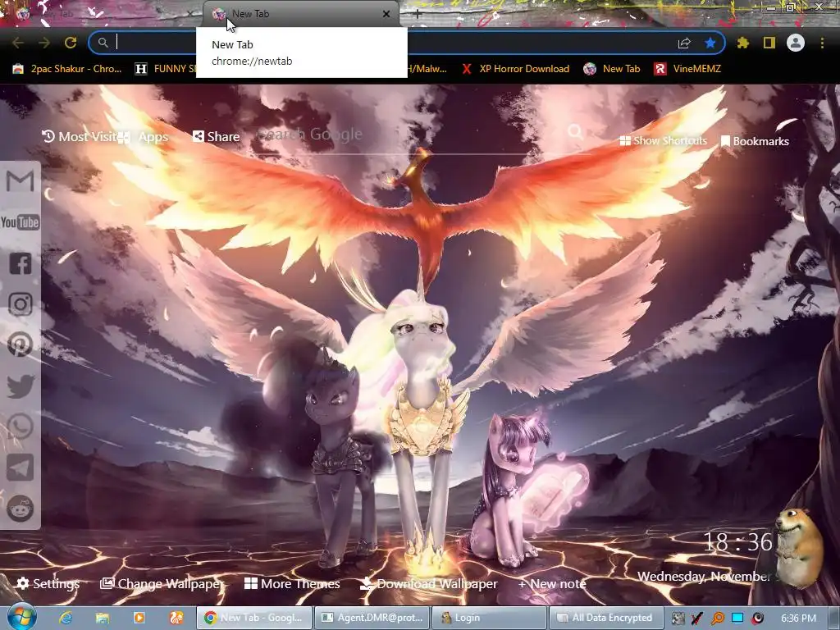Switch to the All Data Encrypted taskbar window
The image size is (840, 630).
point(605,618)
